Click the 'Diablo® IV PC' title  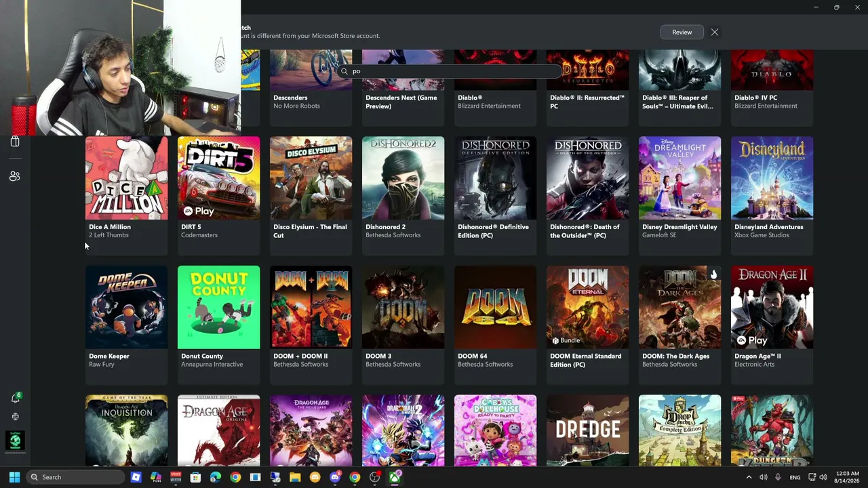point(755,98)
